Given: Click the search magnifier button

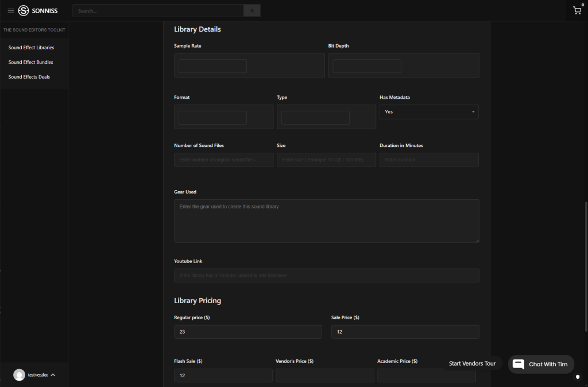Looking at the screenshot, I should tap(252, 11).
